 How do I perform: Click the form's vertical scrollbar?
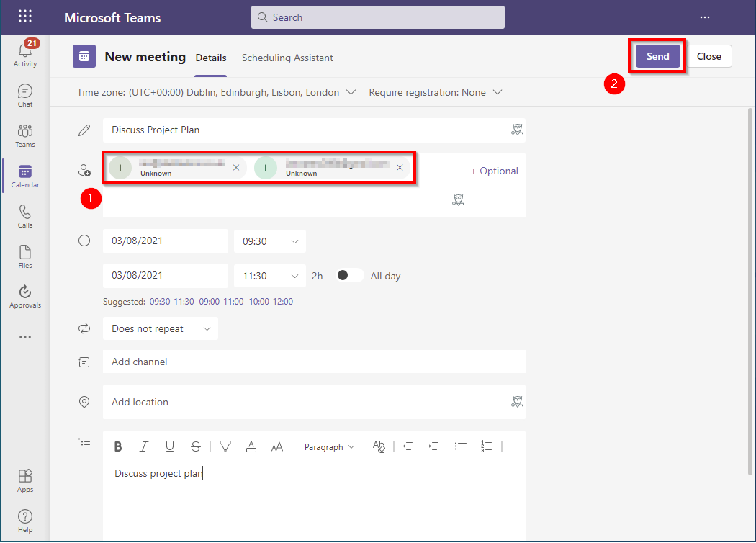750,292
